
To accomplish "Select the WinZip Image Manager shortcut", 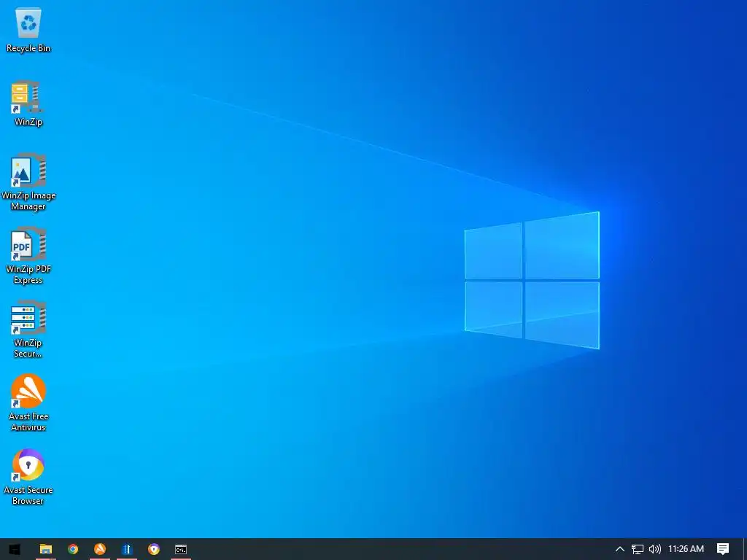I will [28, 182].
